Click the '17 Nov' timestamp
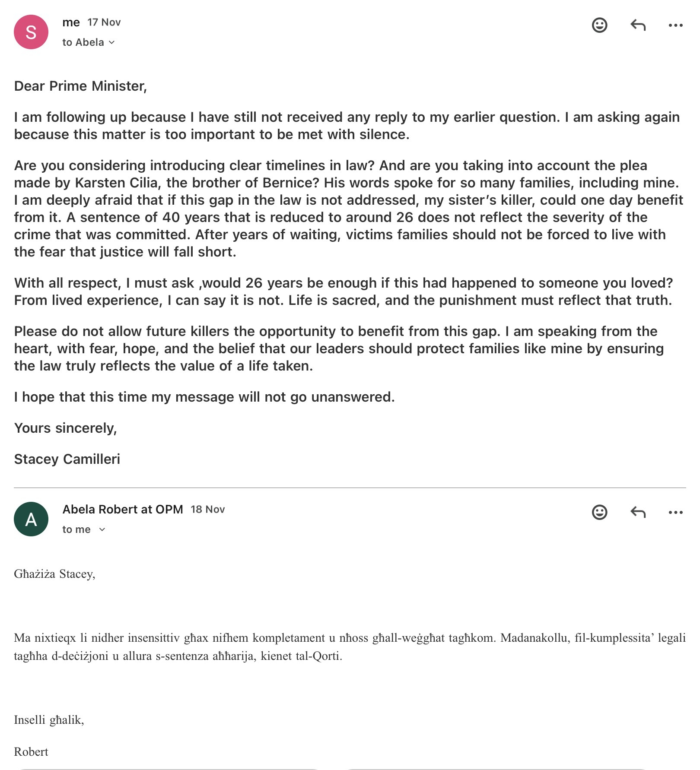 pyautogui.click(x=104, y=22)
